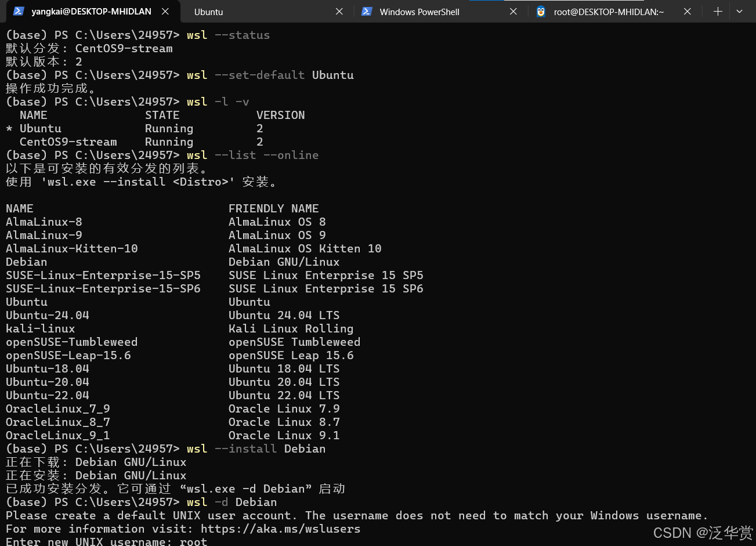Viewport: 756px width, 546px height.
Task: Open the https://aka.ms/wslusers link
Action: [280, 529]
